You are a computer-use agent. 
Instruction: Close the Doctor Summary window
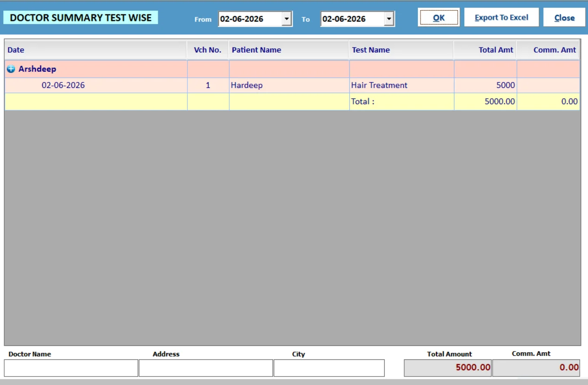click(x=564, y=18)
